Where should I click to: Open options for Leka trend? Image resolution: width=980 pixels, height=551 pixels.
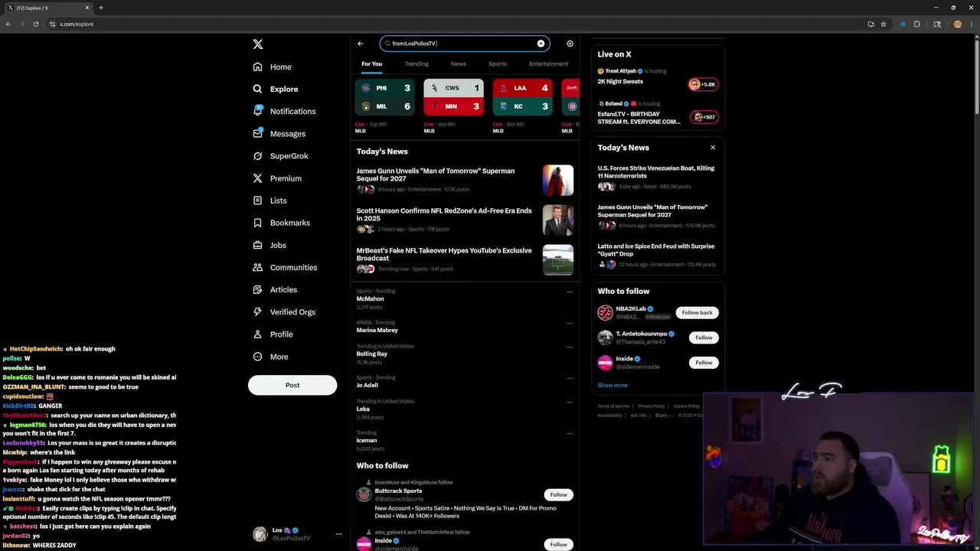click(x=570, y=402)
